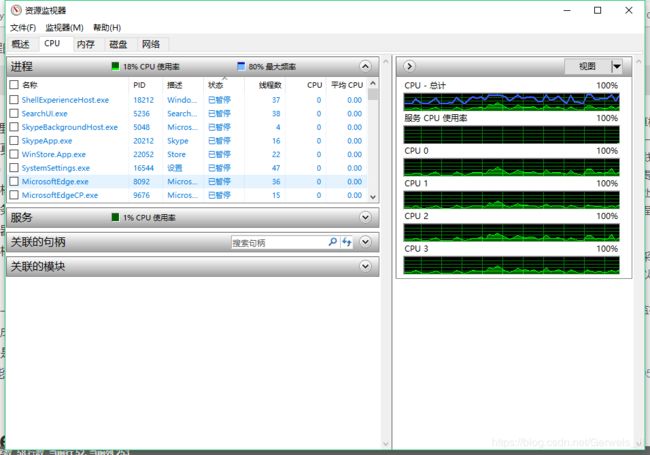
Task: Click the process list scrollbar thumb
Action: click(x=373, y=94)
